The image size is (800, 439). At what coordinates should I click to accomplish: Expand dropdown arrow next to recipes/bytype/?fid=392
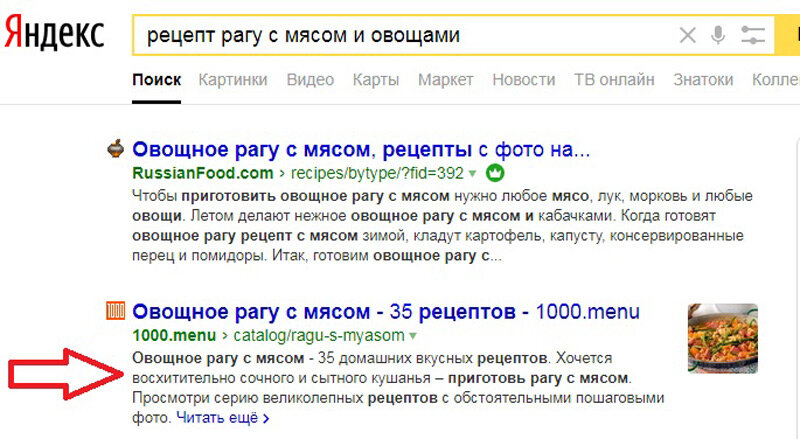(472, 174)
